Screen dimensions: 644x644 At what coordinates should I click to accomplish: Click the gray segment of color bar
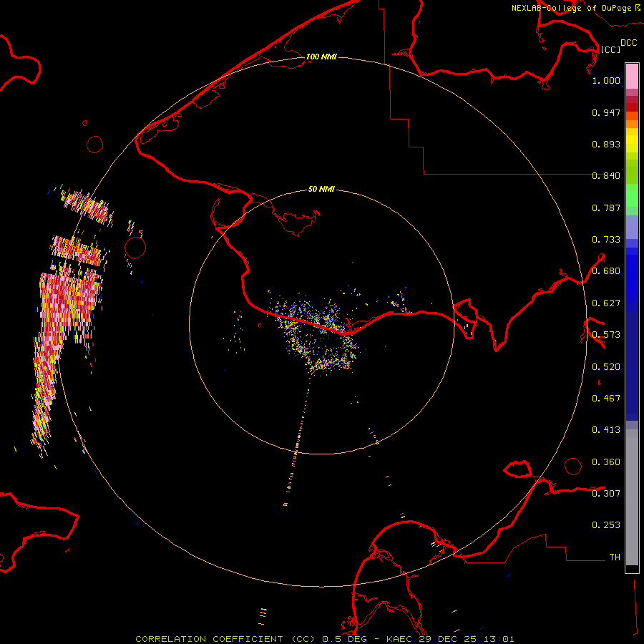632,497
